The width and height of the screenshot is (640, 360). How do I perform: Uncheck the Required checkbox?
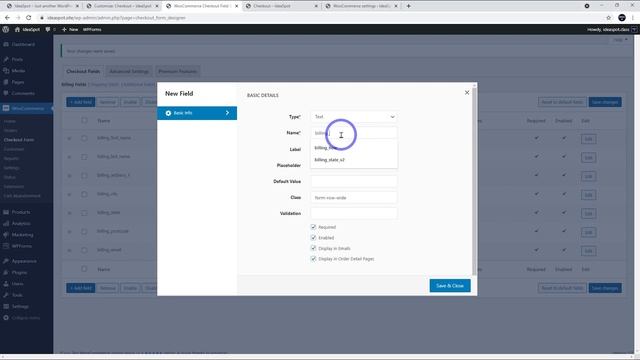pos(313,227)
